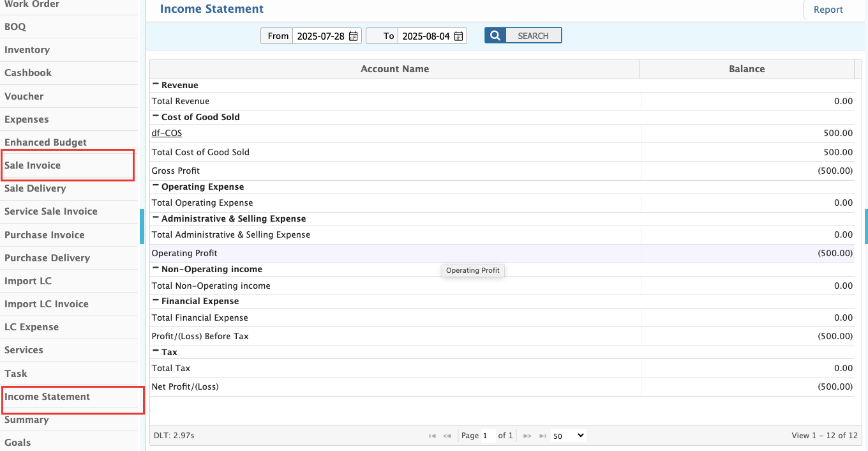Open the From date calendar picker
This screenshot has width=868, height=451.
353,36
